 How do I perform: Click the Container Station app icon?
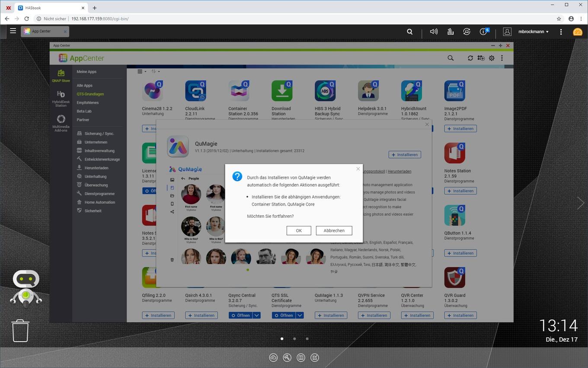(x=239, y=91)
